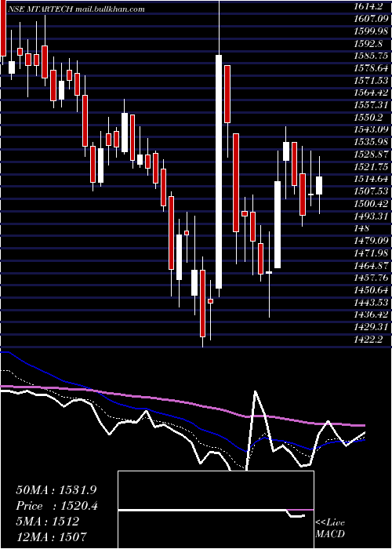Image resolution: width=392 pixels, height=549 pixels.
Task: Open the Live MACD inset chart
Action: pyautogui.click(x=216, y=510)
